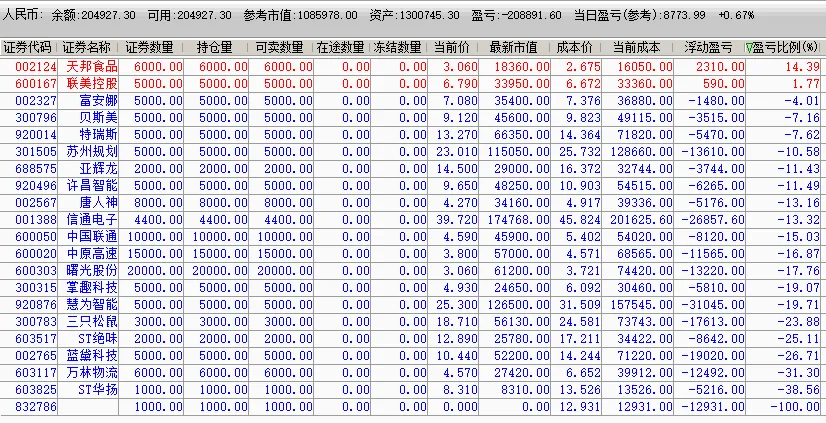This screenshot has width=826, height=423.
Task: Click floating loss value -31045.00
Action: (x=713, y=304)
